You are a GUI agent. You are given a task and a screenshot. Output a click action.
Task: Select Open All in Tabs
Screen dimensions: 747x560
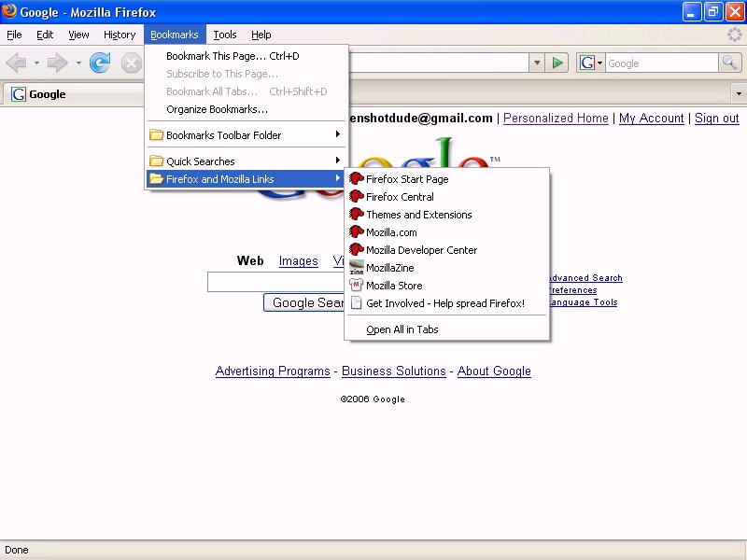click(x=447, y=329)
